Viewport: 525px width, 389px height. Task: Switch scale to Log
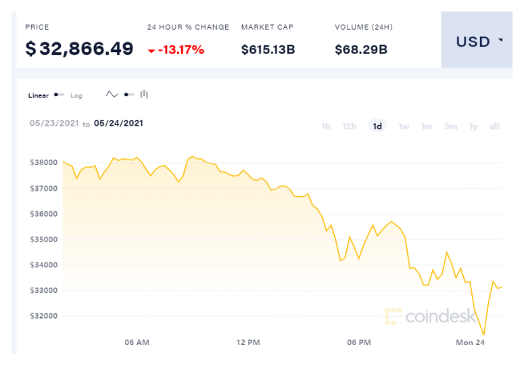[76, 96]
